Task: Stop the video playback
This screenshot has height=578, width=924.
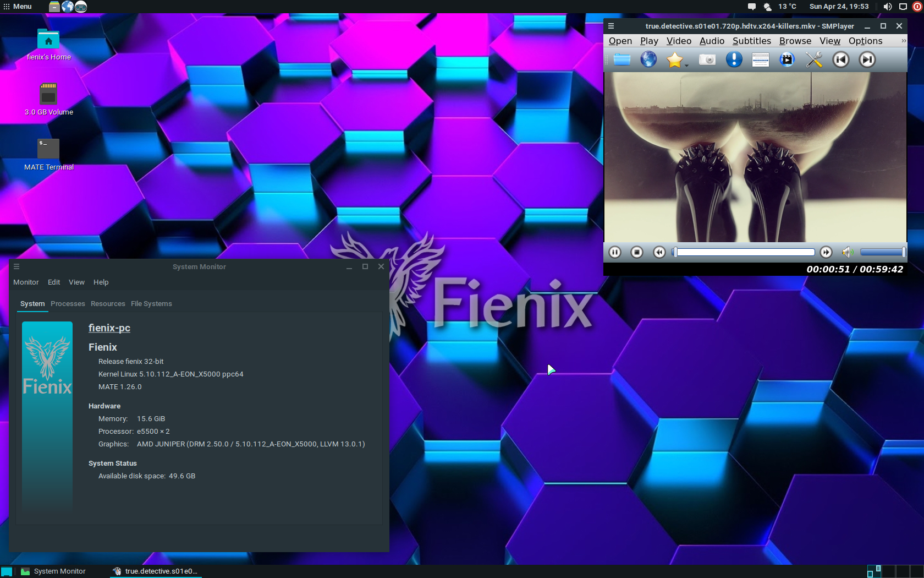Action: (637, 252)
